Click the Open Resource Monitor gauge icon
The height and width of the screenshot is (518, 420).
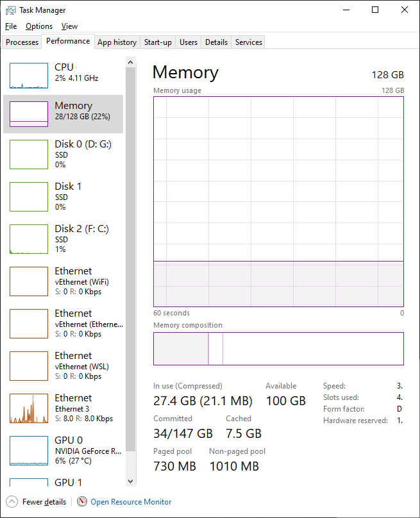[82, 502]
